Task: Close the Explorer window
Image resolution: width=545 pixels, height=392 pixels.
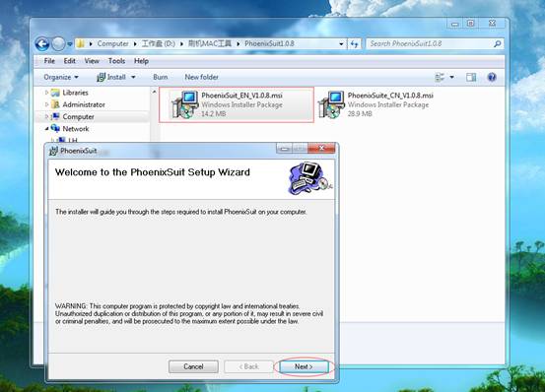Action: 492,24
